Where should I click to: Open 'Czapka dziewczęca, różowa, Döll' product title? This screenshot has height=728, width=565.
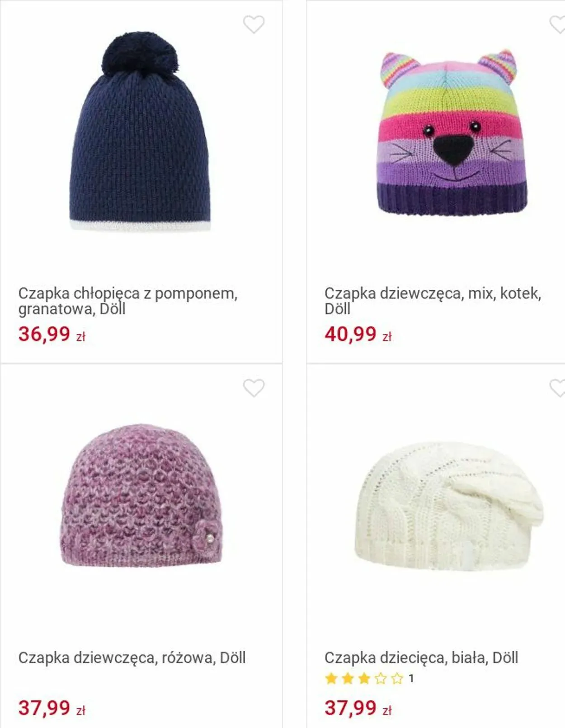tap(132, 657)
